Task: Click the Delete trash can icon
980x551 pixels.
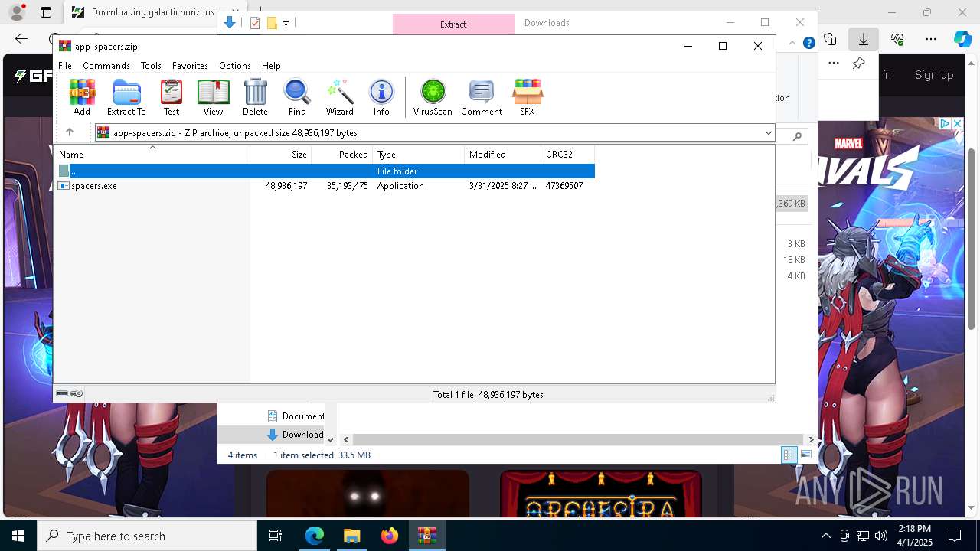Action: coord(255,97)
